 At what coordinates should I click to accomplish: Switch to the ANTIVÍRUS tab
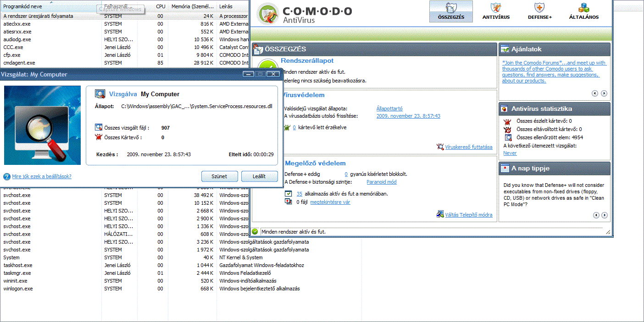(496, 11)
